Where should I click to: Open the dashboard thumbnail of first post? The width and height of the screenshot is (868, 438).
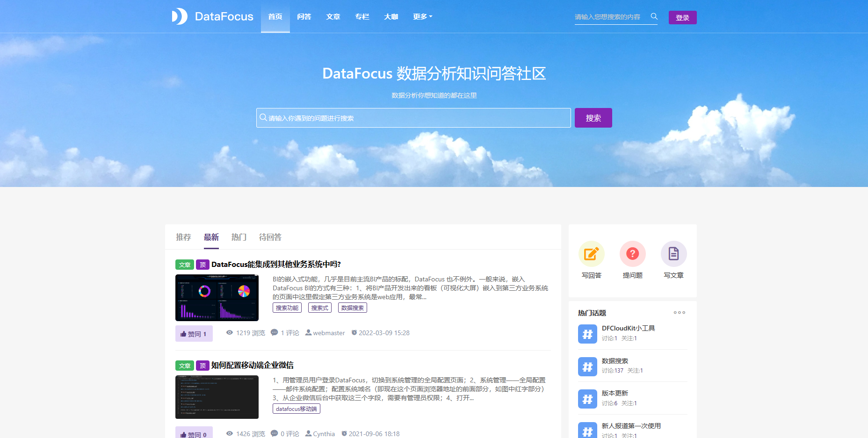pos(217,298)
